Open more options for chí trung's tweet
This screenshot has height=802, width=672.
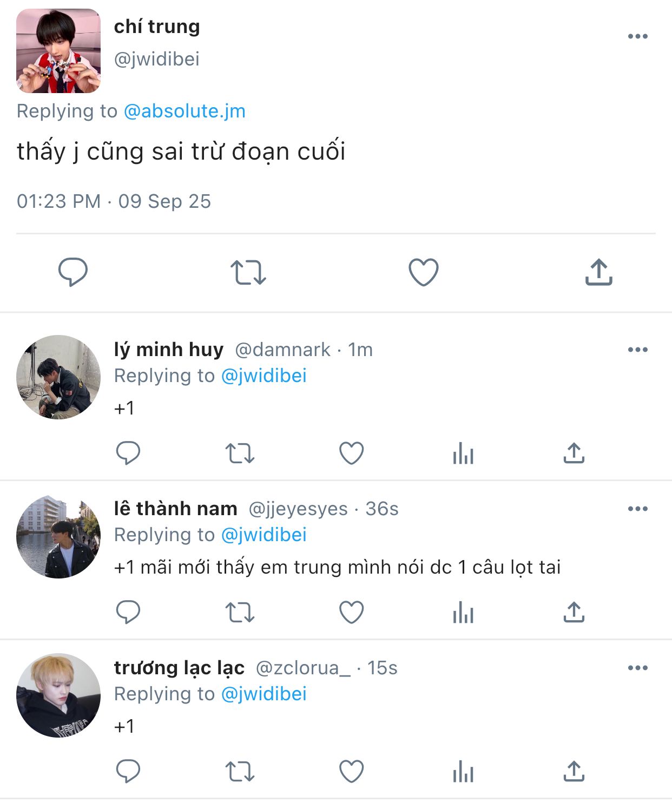click(637, 37)
